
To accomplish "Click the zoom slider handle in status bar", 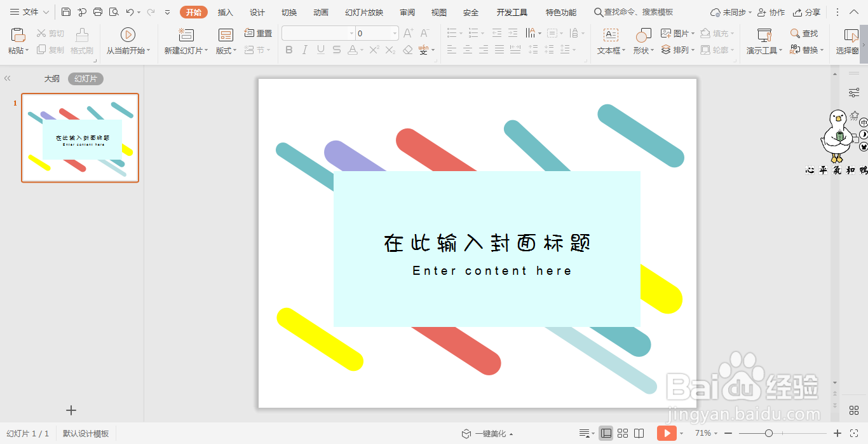I will pyautogui.click(x=769, y=433).
